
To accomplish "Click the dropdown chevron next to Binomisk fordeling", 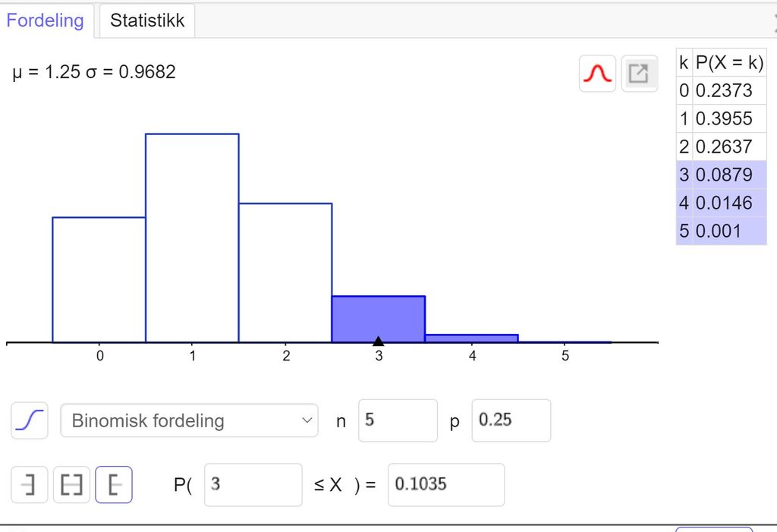I will [307, 420].
